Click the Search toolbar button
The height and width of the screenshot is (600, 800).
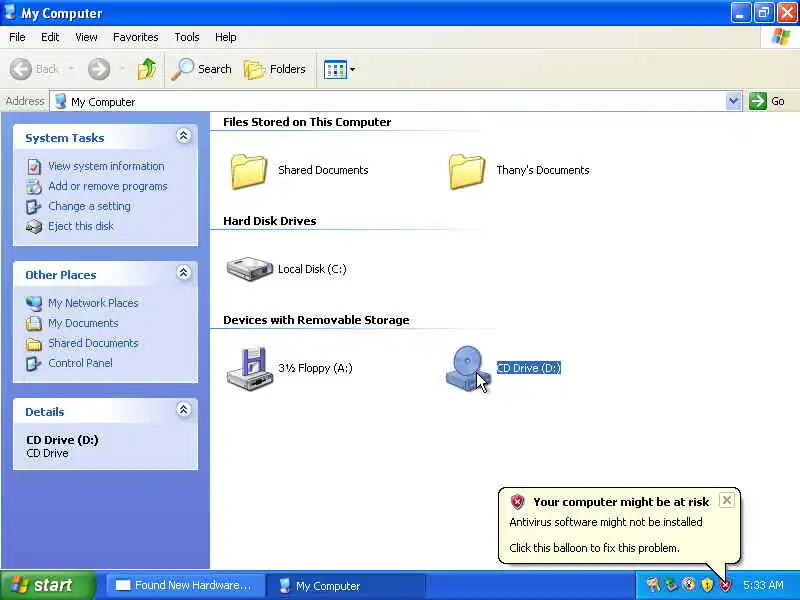202,69
